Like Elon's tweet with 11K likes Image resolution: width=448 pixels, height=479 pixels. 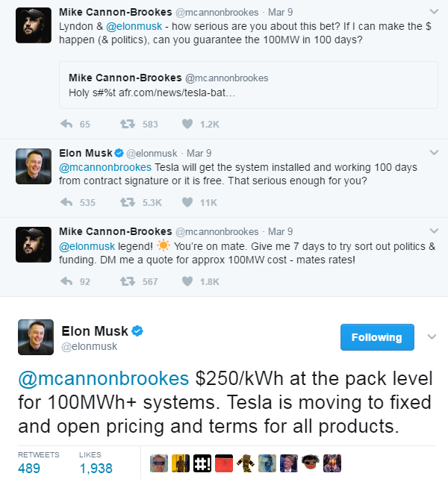pyautogui.click(x=187, y=202)
